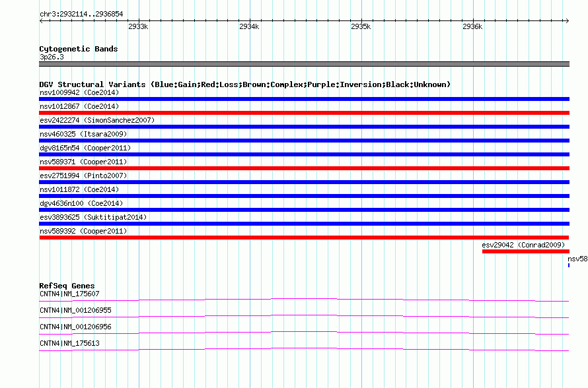
Task: Click the 2935k ruler mark
Action: tap(361, 26)
